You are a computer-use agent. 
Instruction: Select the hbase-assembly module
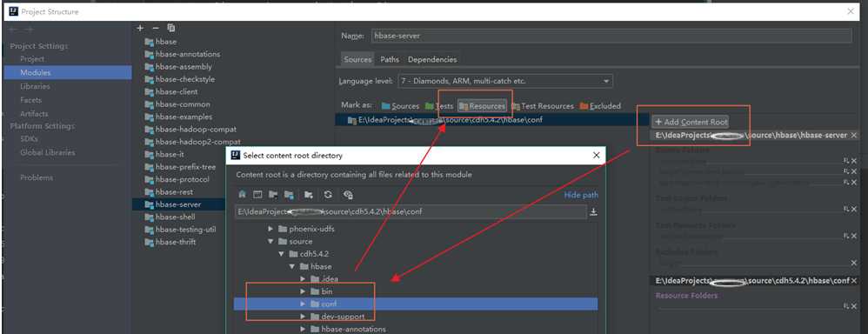coord(178,66)
